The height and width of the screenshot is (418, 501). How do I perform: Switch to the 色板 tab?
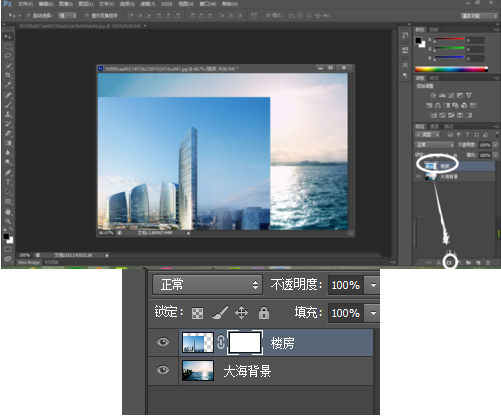pyautogui.click(x=433, y=30)
